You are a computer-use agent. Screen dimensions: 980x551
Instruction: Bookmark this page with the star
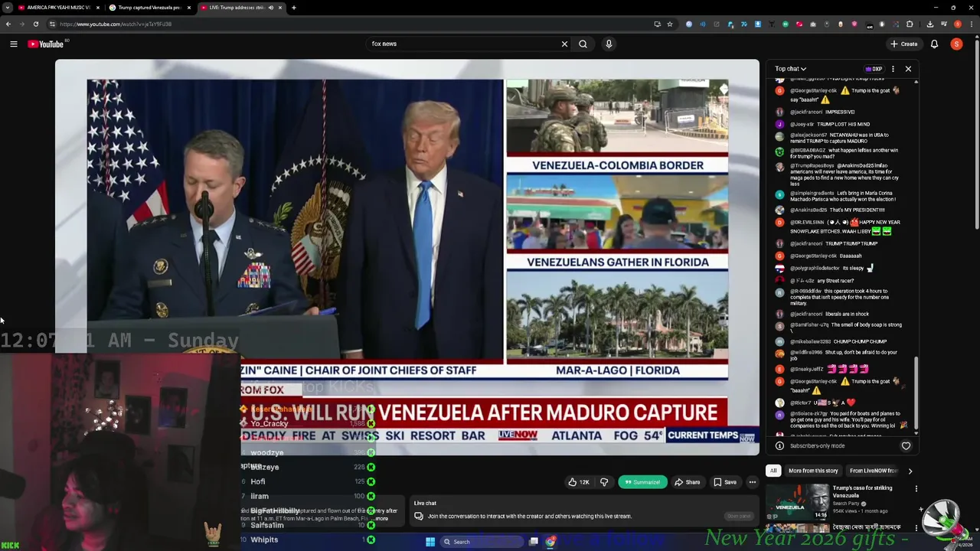(670, 24)
